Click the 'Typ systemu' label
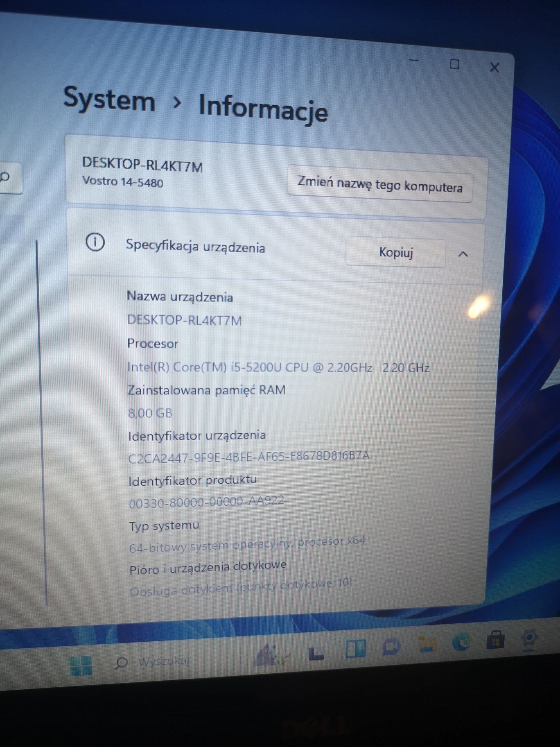Image resolution: width=560 pixels, height=747 pixels. [x=164, y=525]
